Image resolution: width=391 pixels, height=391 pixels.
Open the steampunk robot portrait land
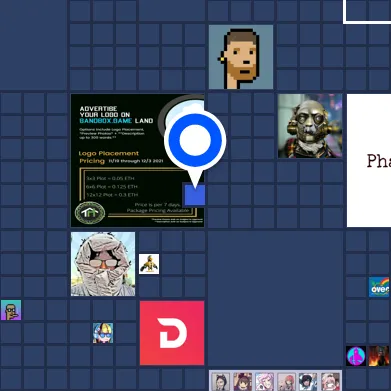tap(310, 126)
